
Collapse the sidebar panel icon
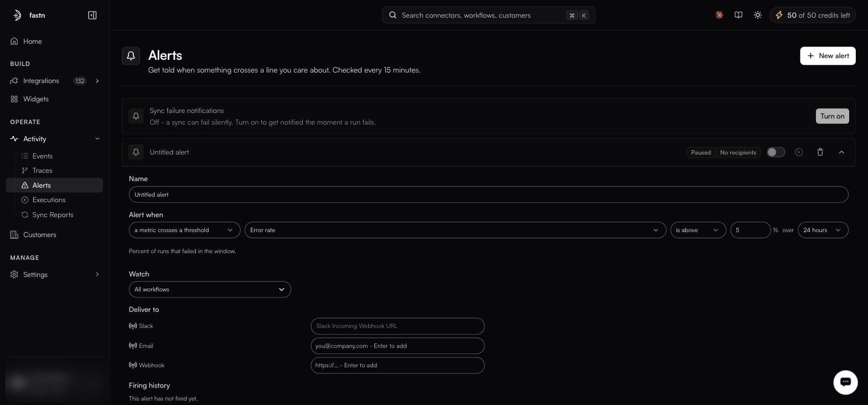(92, 15)
